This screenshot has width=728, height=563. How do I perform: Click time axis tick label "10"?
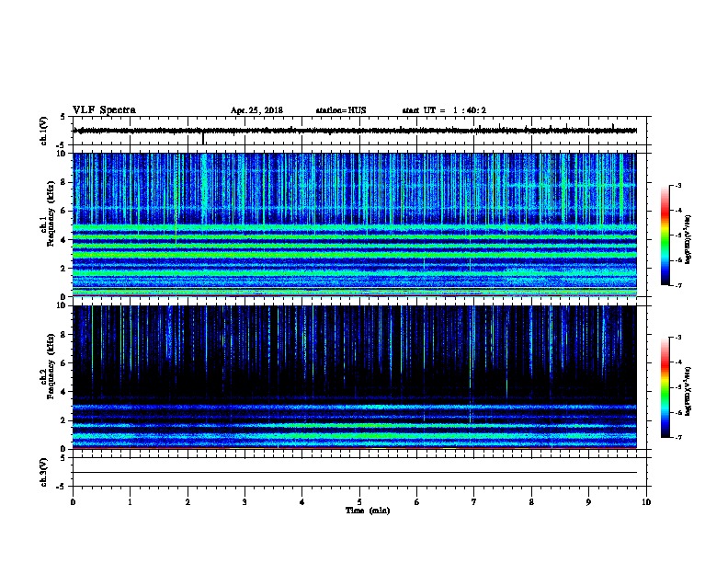pos(646,502)
